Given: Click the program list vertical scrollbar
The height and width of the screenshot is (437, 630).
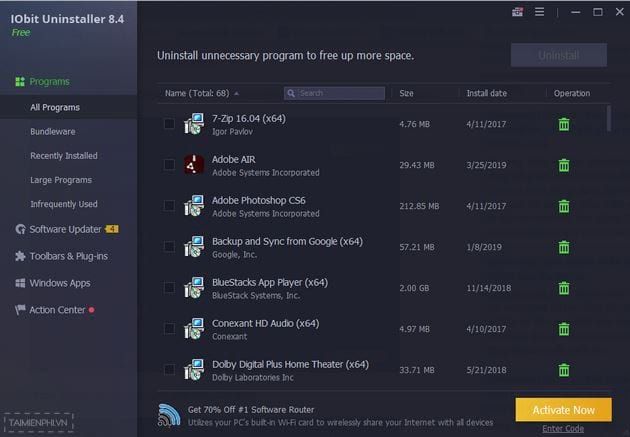Looking at the screenshot, I should tap(609, 118).
